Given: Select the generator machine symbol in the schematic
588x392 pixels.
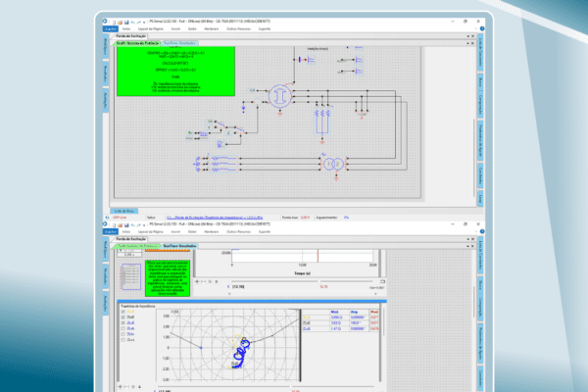Looking at the screenshot, I should 279,96.
